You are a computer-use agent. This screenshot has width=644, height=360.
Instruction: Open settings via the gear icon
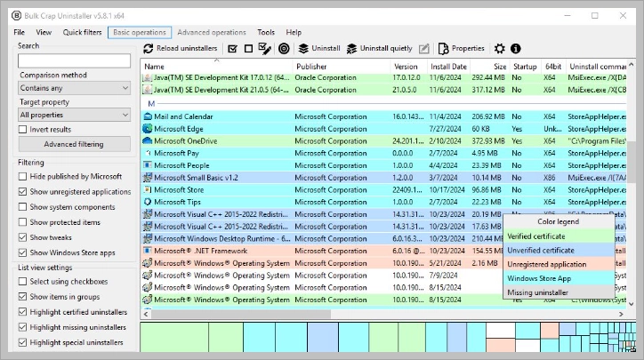499,48
